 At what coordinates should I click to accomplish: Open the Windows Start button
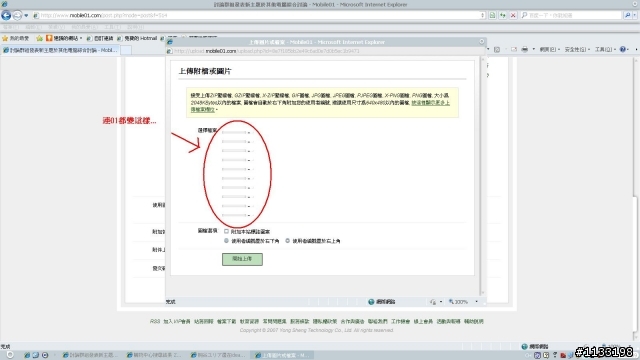[x=10, y=355]
